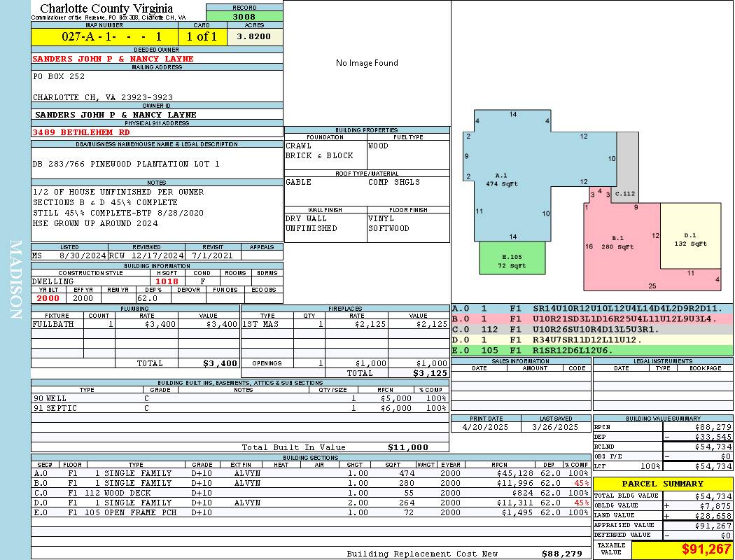Click DEP value $33,545
The height and width of the screenshot is (560, 735).
click(x=713, y=437)
